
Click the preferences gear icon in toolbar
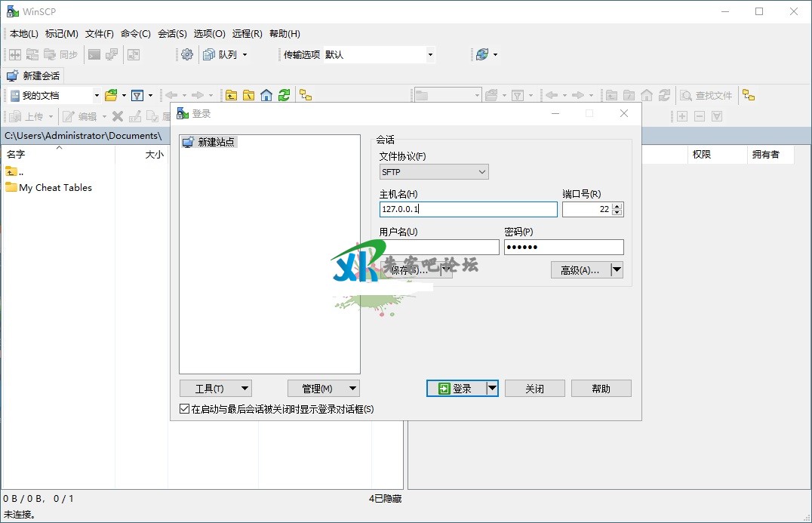pos(187,54)
